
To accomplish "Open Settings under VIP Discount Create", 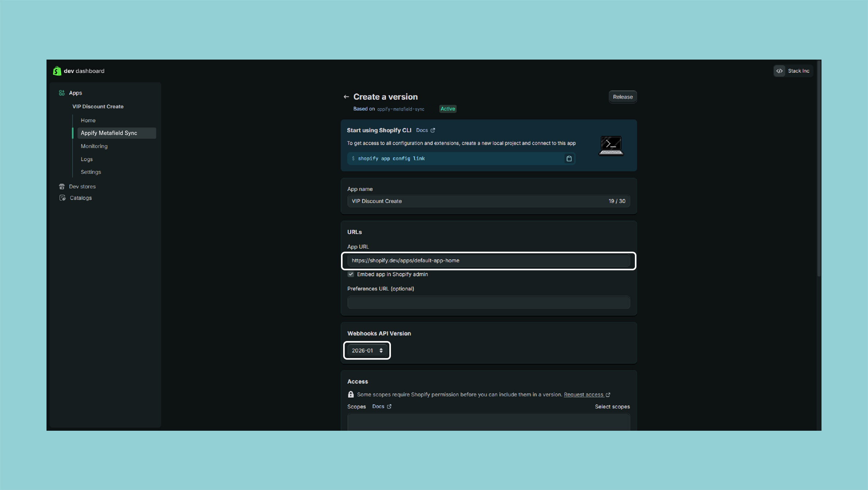I will [x=91, y=172].
